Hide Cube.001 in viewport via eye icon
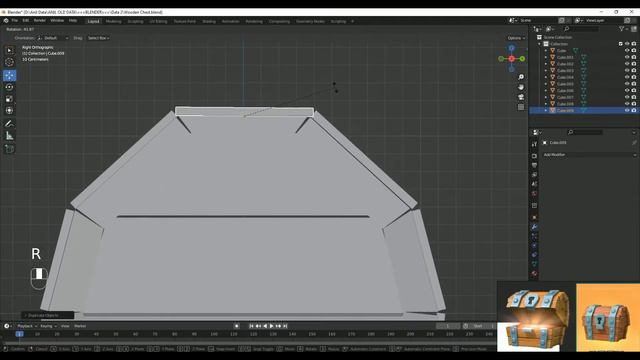Image resolution: width=640 pixels, height=360 pixels. (627, 58)
